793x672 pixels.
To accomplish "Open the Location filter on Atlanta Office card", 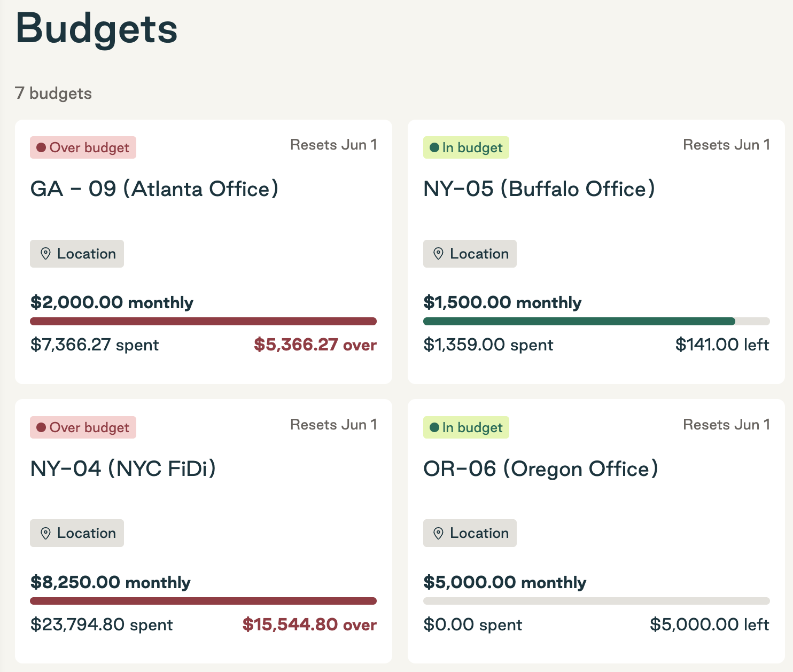I will pos(76,254).
